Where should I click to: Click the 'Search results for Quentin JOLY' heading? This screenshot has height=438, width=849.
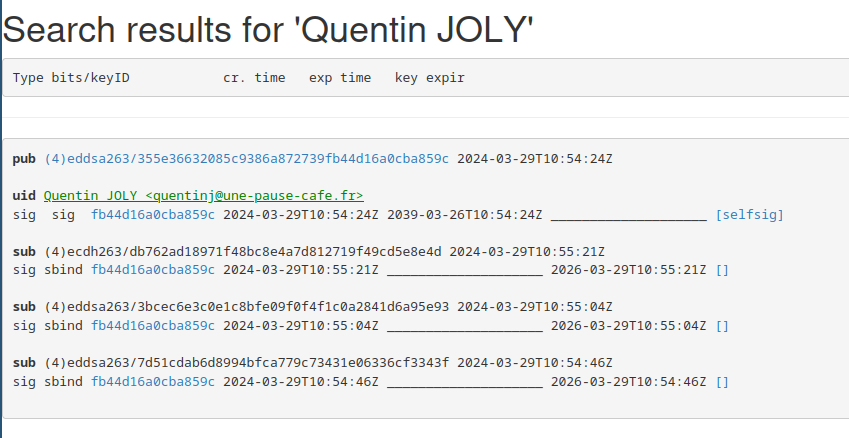pyautogui.click(x=269, y=29)
